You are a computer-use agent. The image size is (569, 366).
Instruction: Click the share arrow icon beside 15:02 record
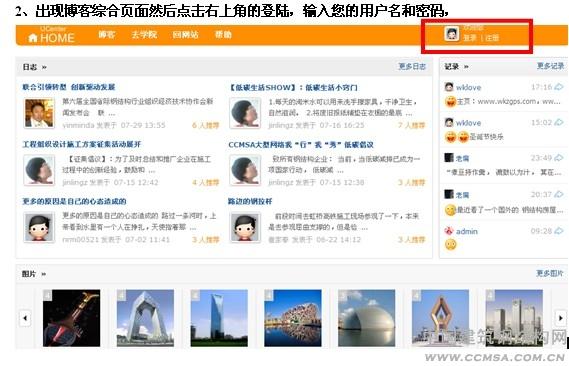click(559, 122)
